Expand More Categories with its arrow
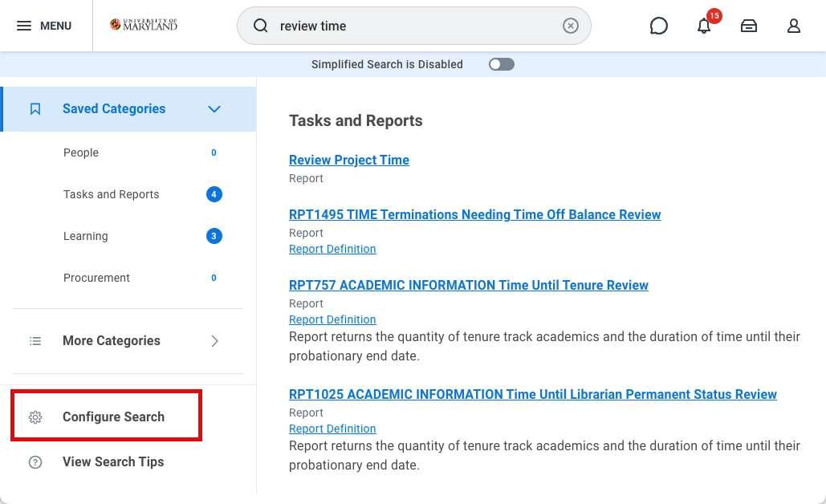This screenshot has height=504, width=826. [x=214, y=340]
